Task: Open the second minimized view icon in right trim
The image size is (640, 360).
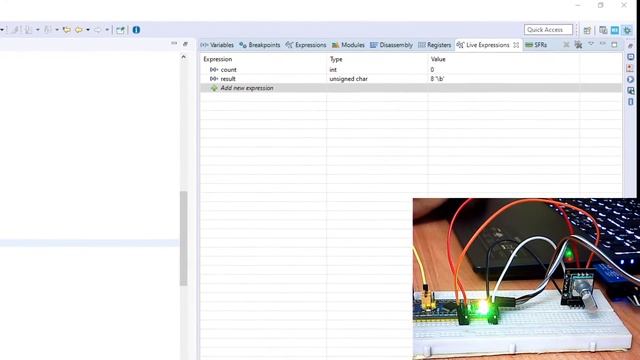Action: (631, 57)
